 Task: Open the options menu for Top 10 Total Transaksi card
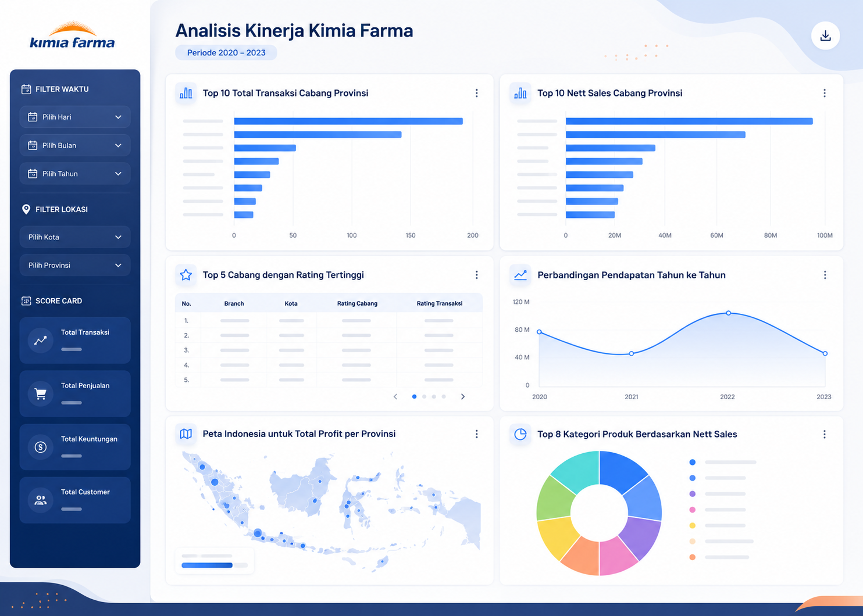pyautogui.click(x=477, y=93)
